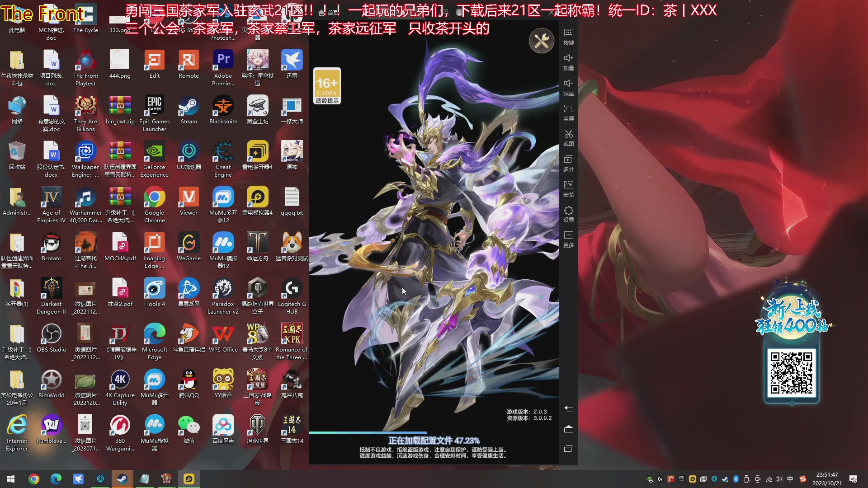Click the taskbar volume speaker icon
This screenshot has height=488, width=868.
pos(779,479)
